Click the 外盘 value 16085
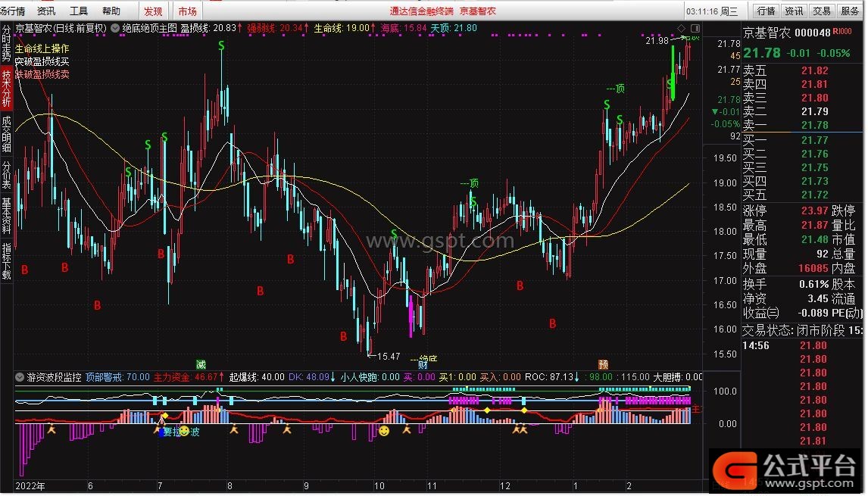 tap(813, 269)
